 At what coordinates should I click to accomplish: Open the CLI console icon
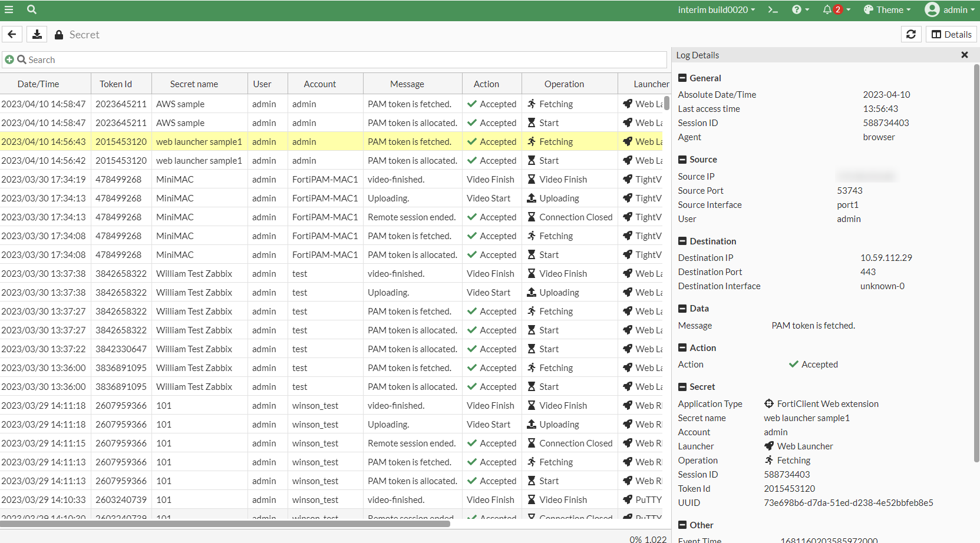(773, 9)
